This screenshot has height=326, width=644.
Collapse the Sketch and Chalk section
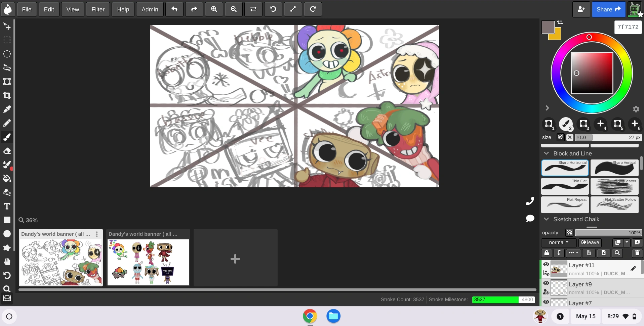(x=546, y=219)
